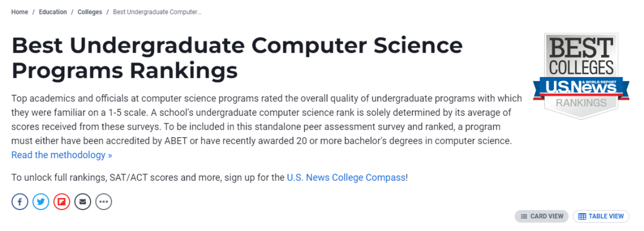Screen dimensions: 644x231
Task: Navigate to the Colleges breadcrumb
Action: point(89,12)
